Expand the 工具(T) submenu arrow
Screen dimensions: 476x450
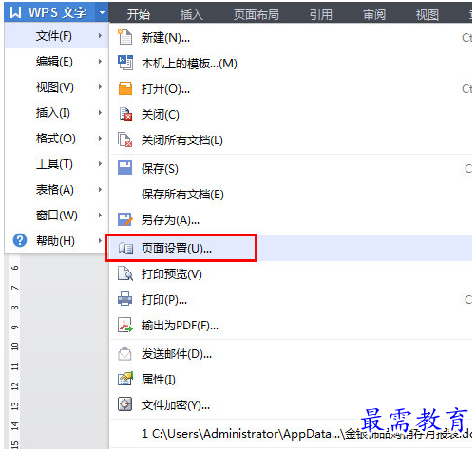(x=100, y=163)
